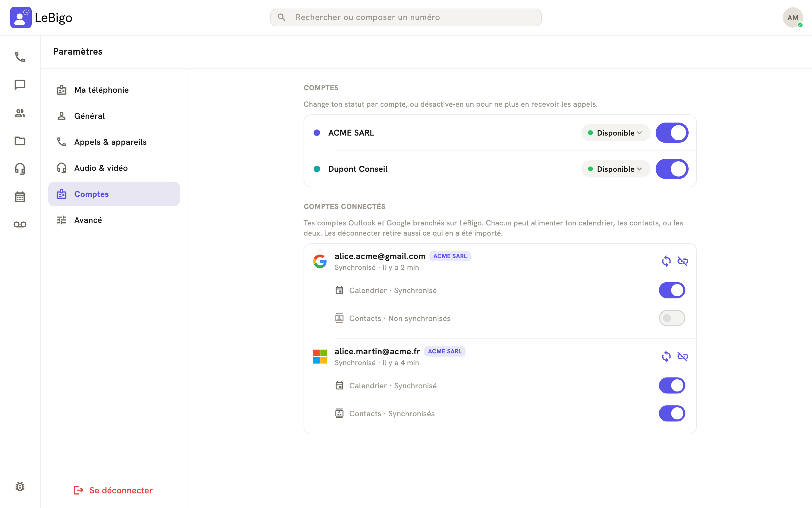Unlink the alice.acme@gmail.com account

[683, 261]
